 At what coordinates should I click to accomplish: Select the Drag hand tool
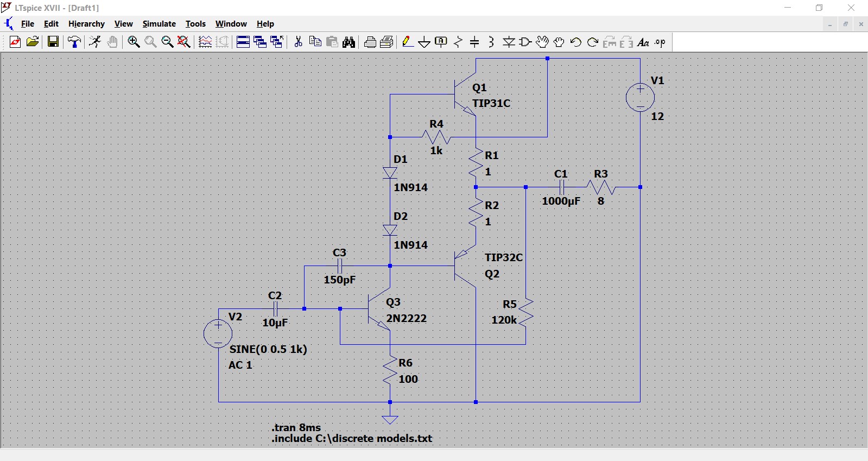click(559, 42)
